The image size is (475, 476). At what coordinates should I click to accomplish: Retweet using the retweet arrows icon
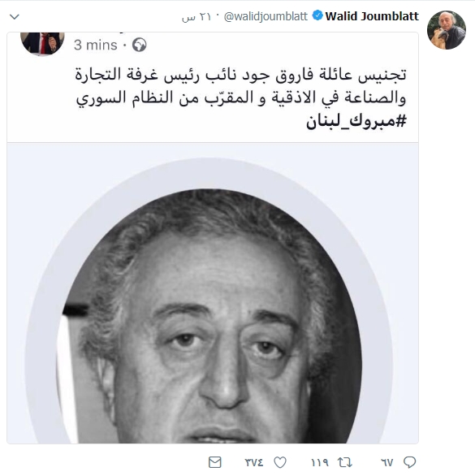point(345,462)
